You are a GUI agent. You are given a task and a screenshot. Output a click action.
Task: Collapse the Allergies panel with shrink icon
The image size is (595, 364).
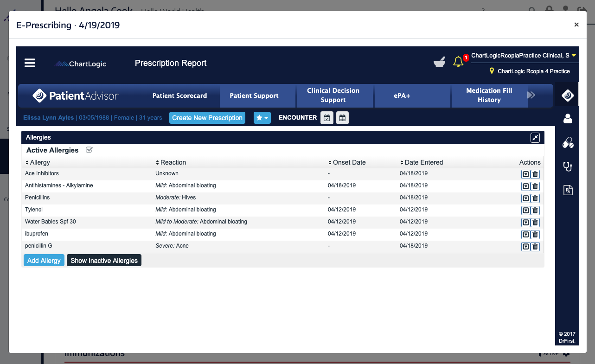tap(535, 138)
